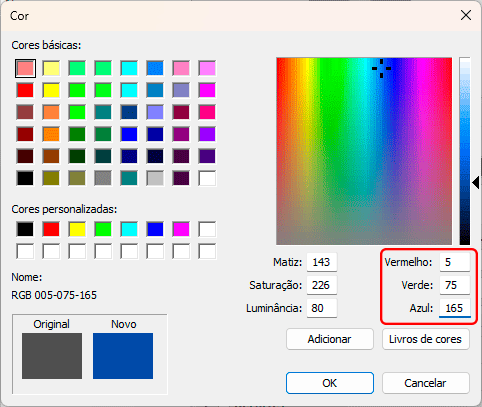Choose the pure blue basic color swatch
Screen dimensions: 482x407
tap(129, 134)
